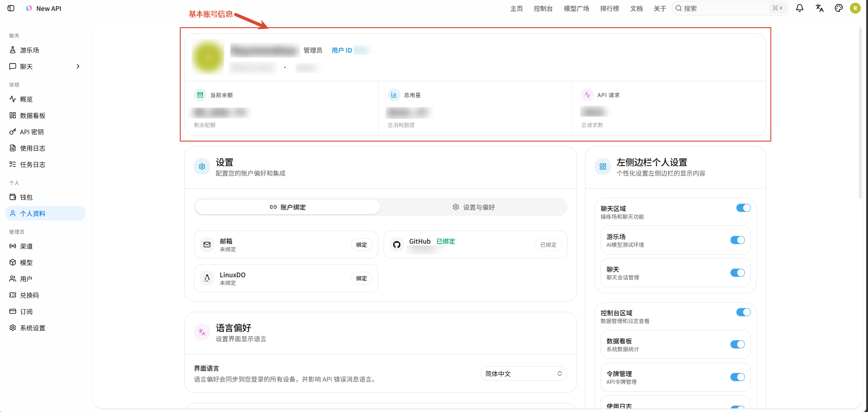Open notifications bell icon
This screenshot has height=412, width=868.
point(799,8)
